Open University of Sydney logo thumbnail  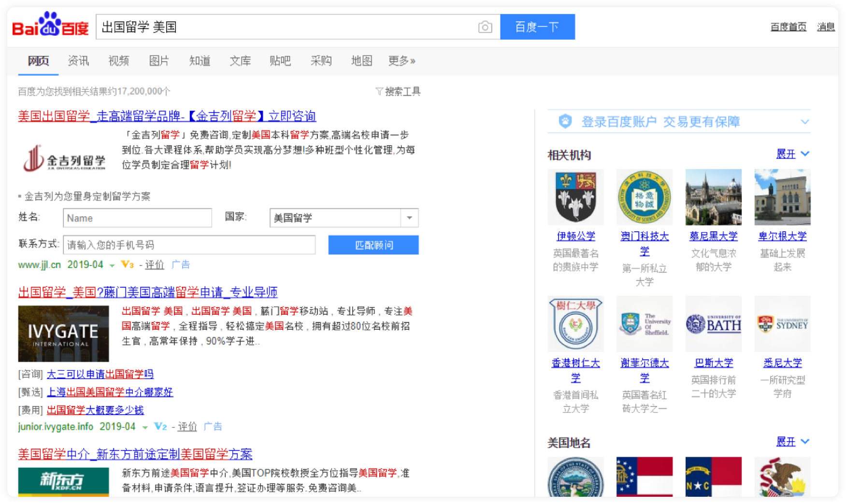tap(782, 324)
